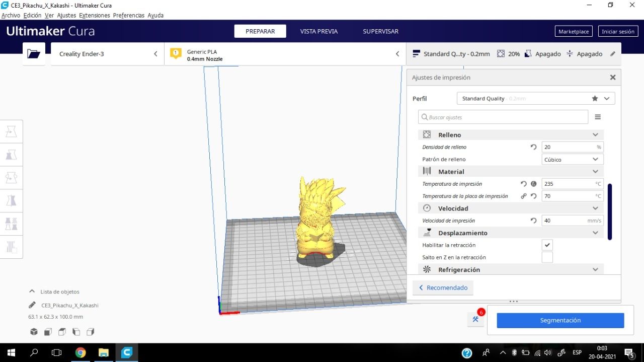The width and height of the screenshot is (644, 362).
Task: Open the Preferencias menu
Action: [x=129, y=15]
